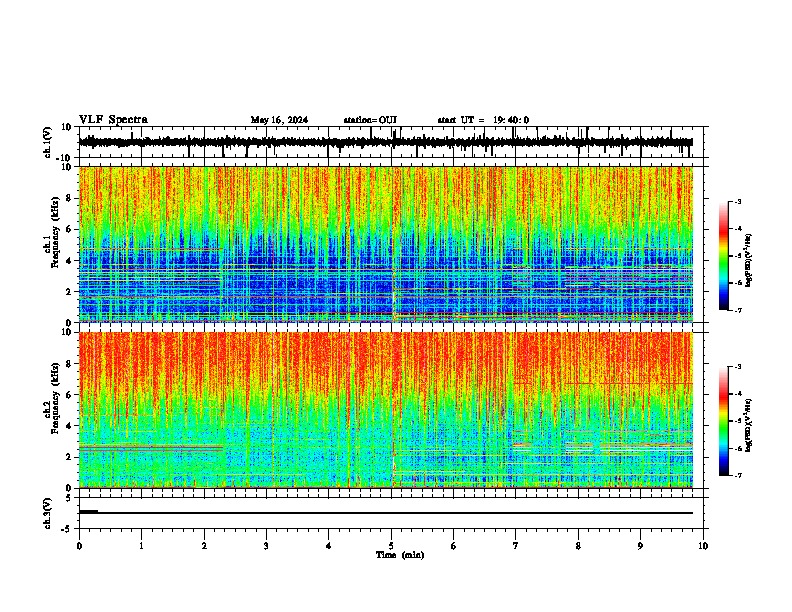Click the ch.1 spectrogram color scale bar

(x=724, y=256)
